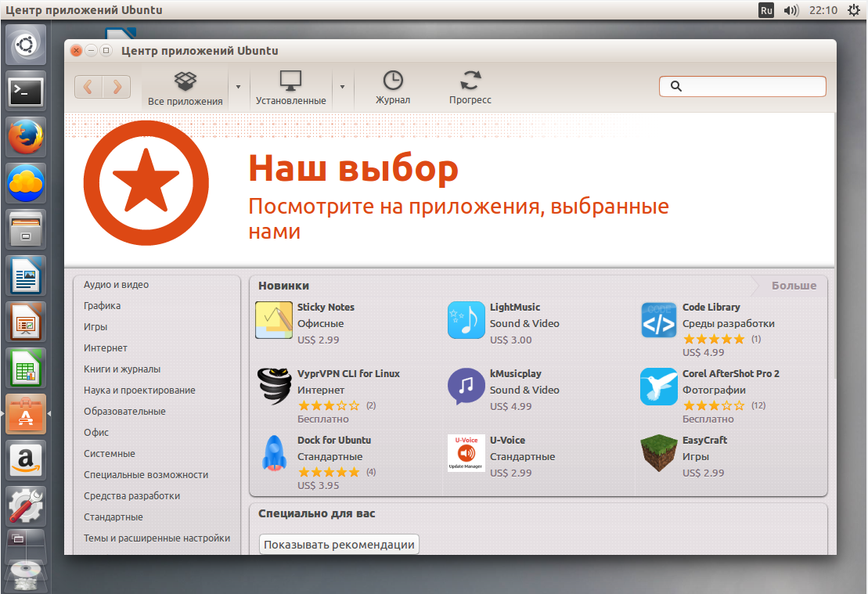Open Системные category

109,453
